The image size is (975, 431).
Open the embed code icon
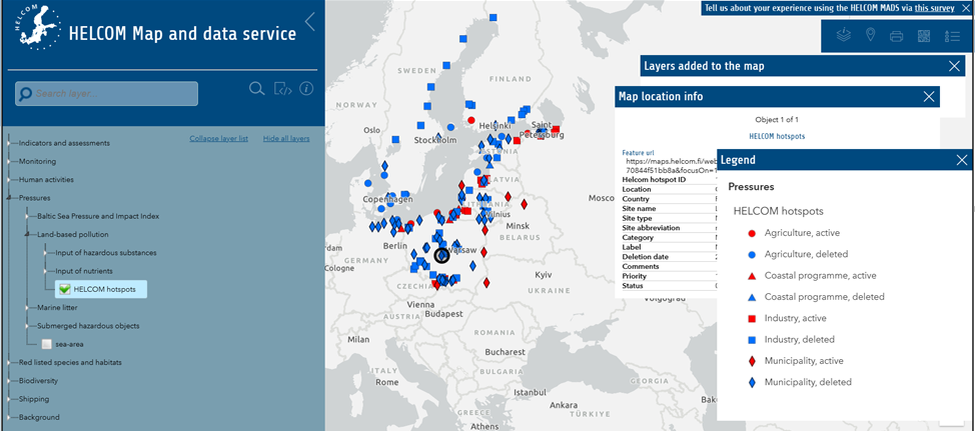coord(283,88)
